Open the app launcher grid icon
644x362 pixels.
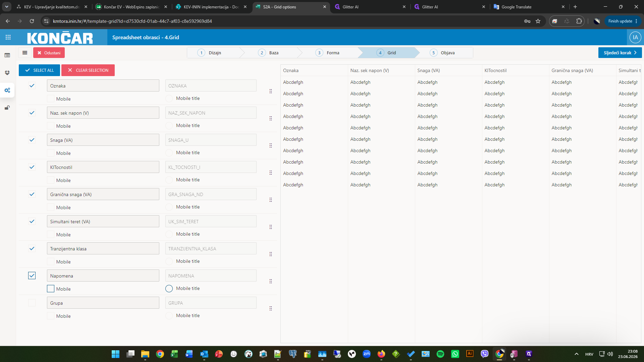coord(8,37)
